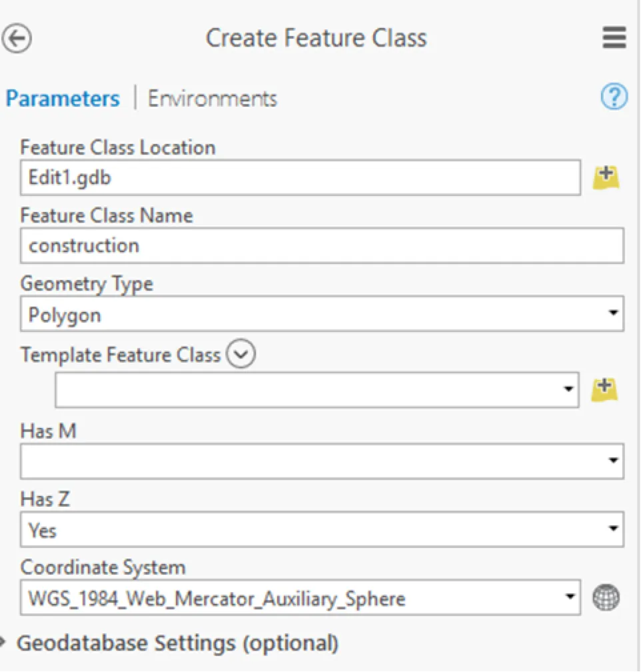Switch to the Environments tab
641x672 pixels.
tap(212, 98)
